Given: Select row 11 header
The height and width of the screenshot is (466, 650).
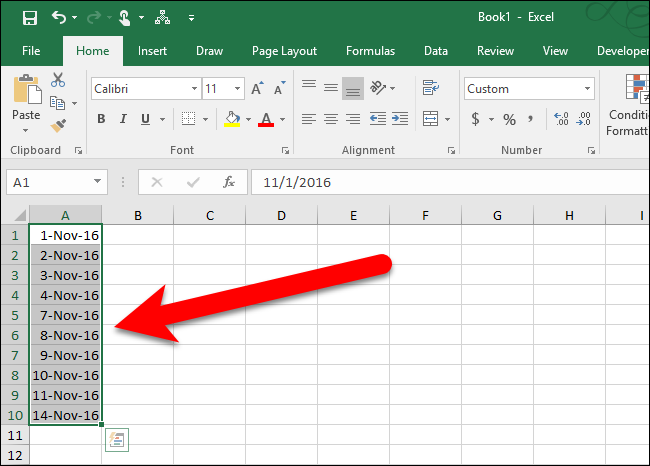Looking at the screenshot, I should click(15, 435).
